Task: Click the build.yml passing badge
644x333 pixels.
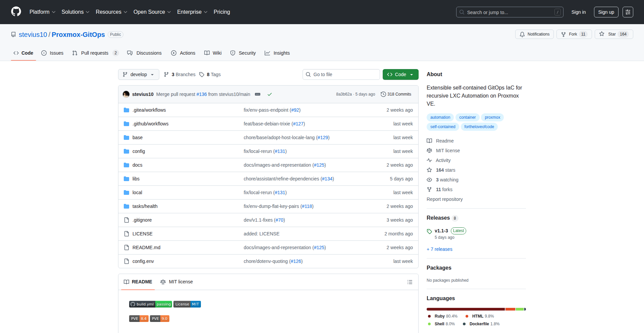Action: [151, 304]
